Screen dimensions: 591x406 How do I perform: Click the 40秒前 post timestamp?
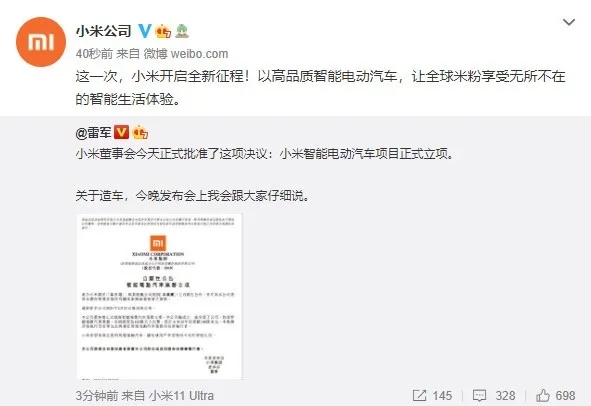(94, 54)
